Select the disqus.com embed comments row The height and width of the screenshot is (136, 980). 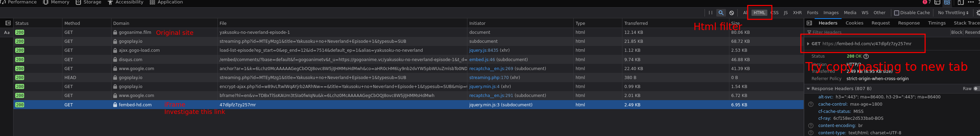coord(409,60)
